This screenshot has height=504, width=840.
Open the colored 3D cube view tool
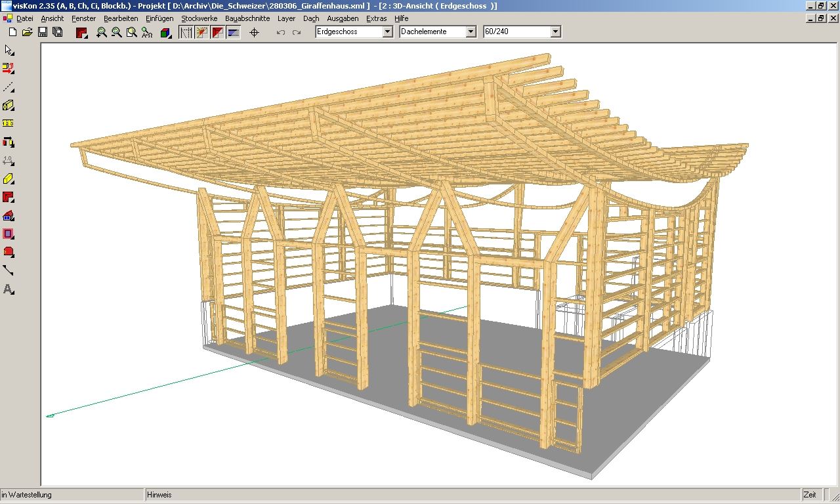tap(165, 32)
